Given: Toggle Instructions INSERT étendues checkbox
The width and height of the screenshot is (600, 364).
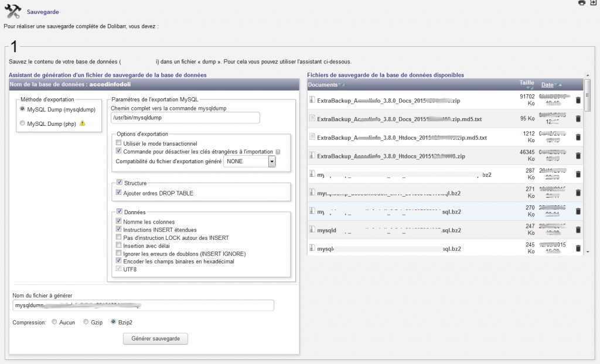Looking at the screenshot, I should (118, 229).
